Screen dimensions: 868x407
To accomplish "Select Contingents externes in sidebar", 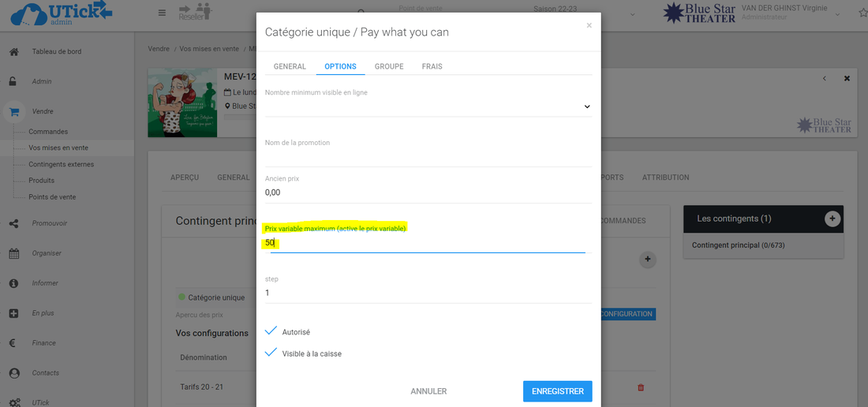I will tap(61, 164).
